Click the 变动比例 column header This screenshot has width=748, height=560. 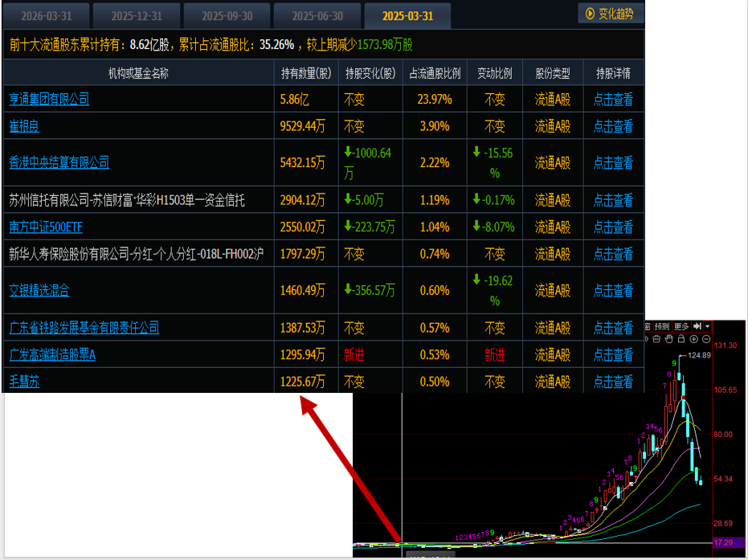tap(495, 73)
